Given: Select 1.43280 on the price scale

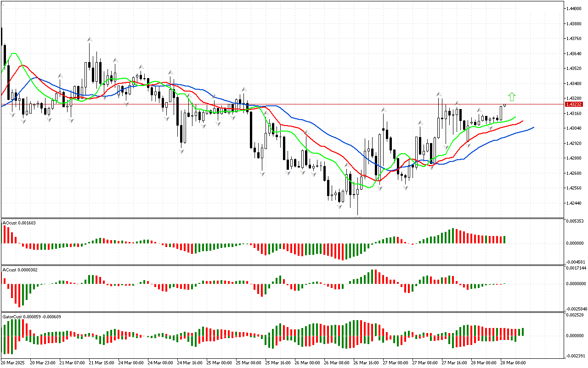Looking at the screenshot, I should (x=574, y=98).
